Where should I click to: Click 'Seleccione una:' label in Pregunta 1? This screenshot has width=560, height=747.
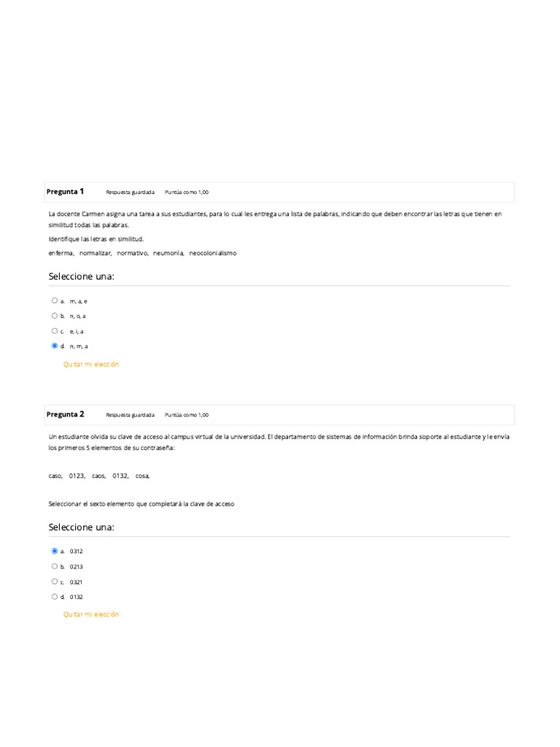[82, 276]
